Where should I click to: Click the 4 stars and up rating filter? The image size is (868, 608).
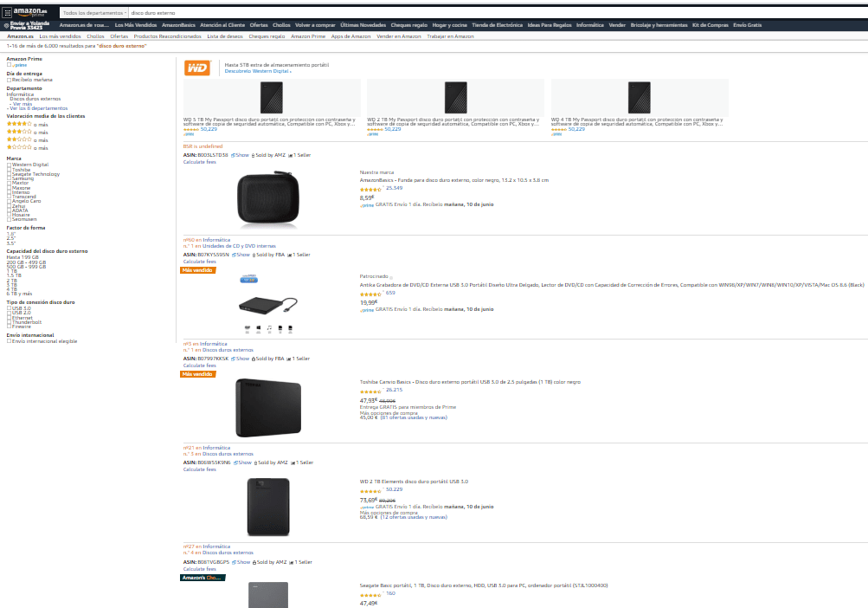pyautogui.click(x=21, y=124)
